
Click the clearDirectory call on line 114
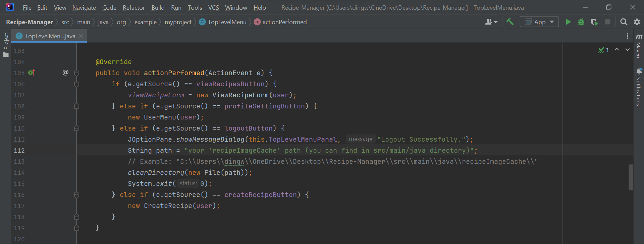click(156, 173)
